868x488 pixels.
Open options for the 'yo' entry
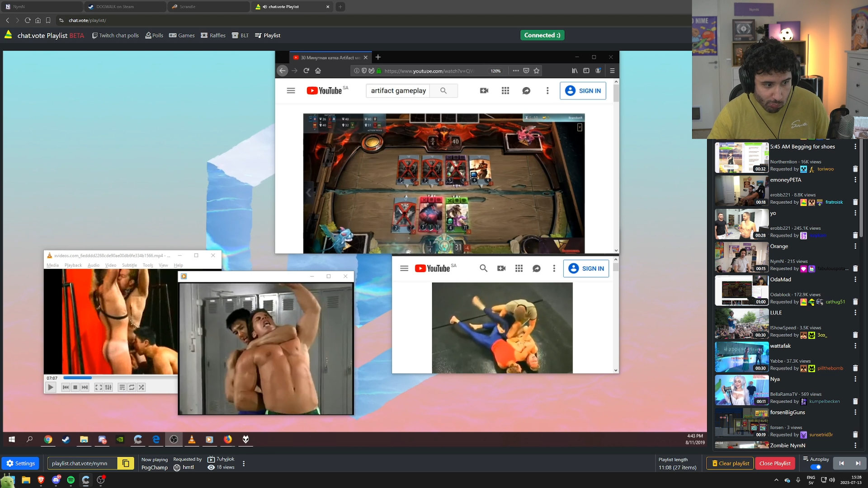(855, 213)
